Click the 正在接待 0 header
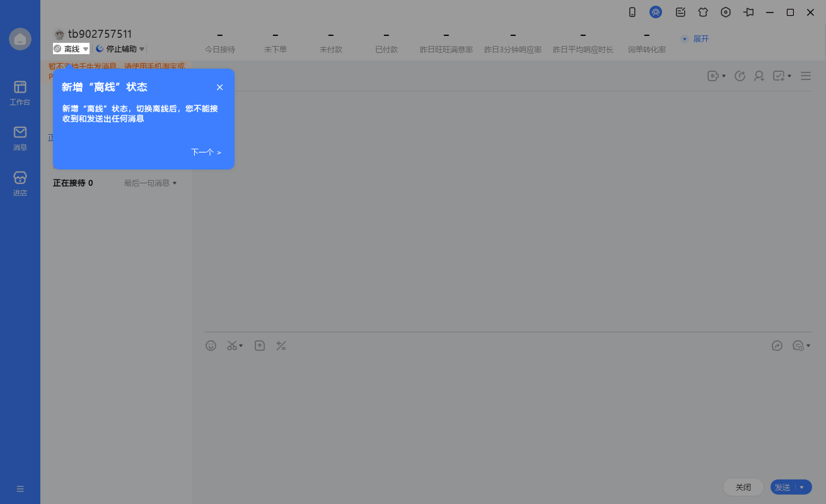Viewport: 826px width, 504px height. click(x=73, y=183)
